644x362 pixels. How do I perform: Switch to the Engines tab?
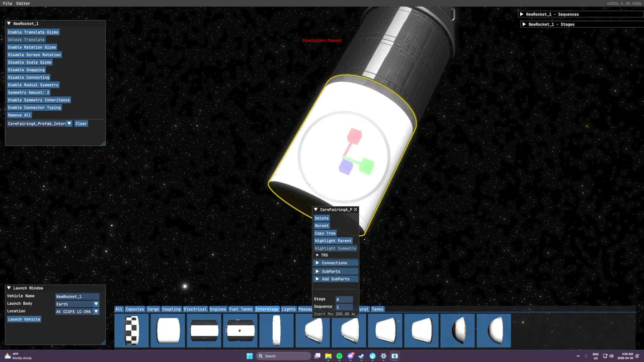tap(218, 309)
